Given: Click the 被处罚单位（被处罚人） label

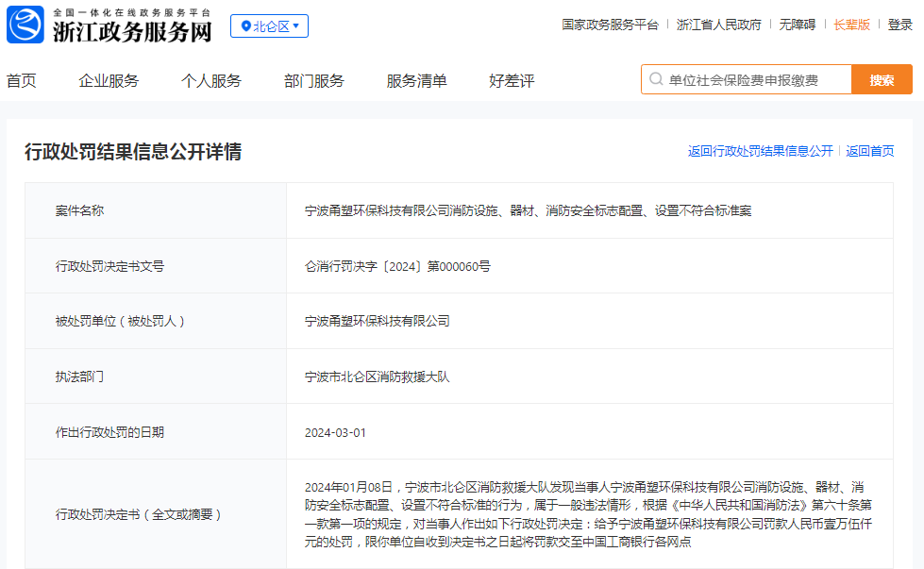Looking at the screenshot, I should (x=120, y=321).
